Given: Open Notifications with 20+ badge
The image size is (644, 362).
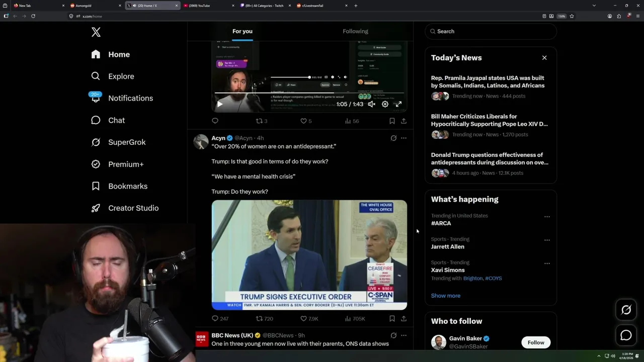Looking at the screenshot, I should (x=121, y=98).
